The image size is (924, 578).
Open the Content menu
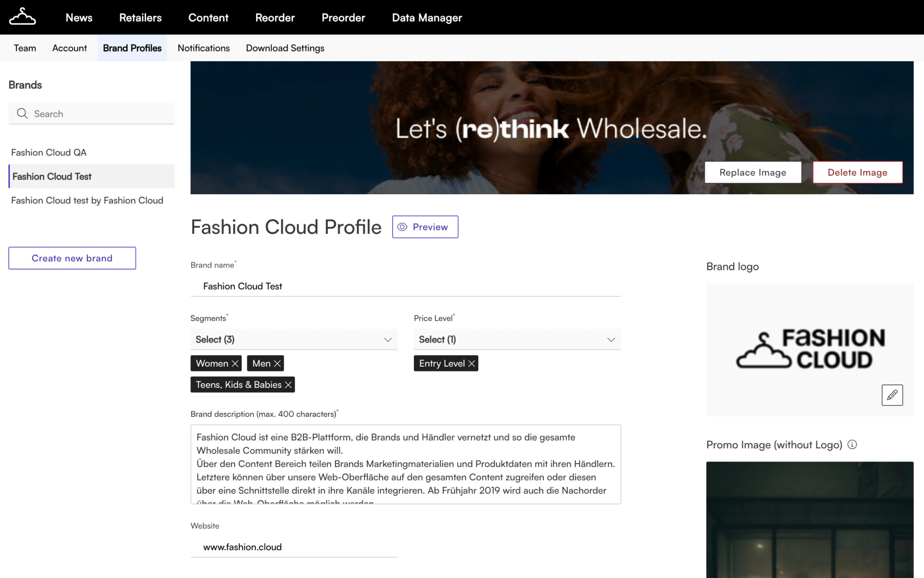click(208, 18)
